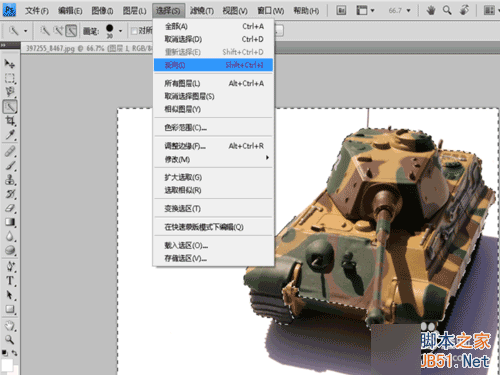Open the 文件(F) menu

37,11
